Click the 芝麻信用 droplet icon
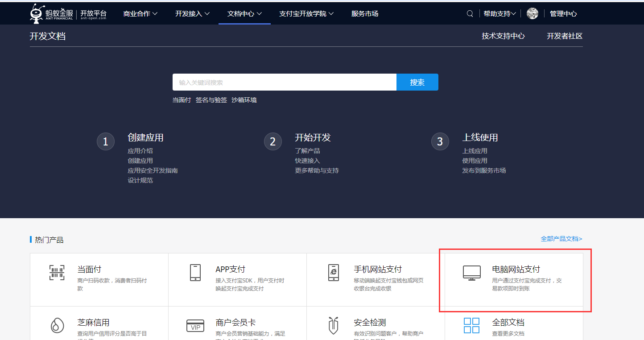Image resolution: width=644 pixels, height=340 pixels. click(57, 325)
